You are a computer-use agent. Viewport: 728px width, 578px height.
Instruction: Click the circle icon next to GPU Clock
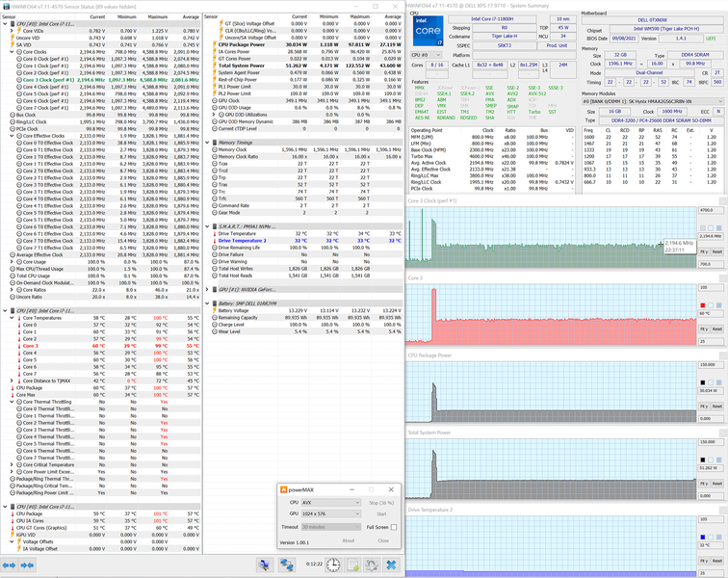pyautogui.click(x=215, y=101)
